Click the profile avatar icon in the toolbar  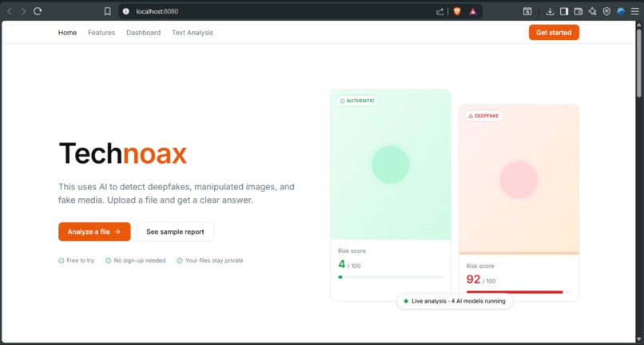pos(621,11)
